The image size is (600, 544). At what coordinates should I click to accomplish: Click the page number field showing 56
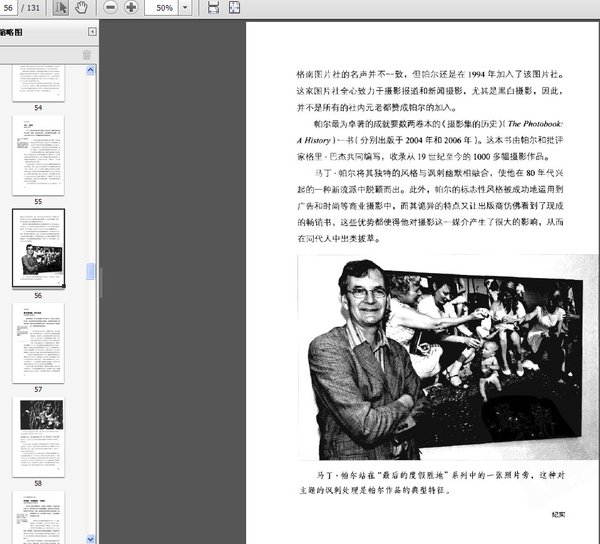point(8,8)
